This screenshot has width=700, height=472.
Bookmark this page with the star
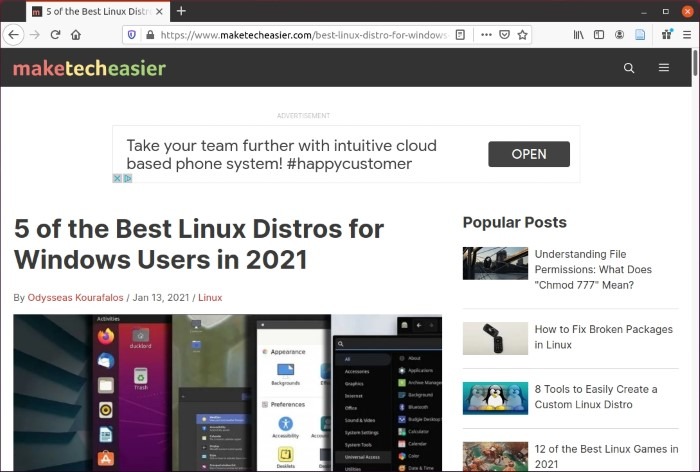[x=522, y=34]
